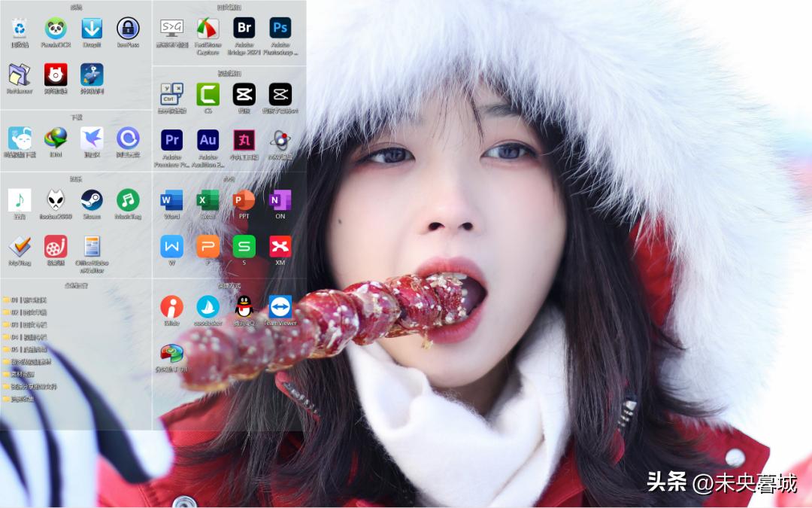Launch the blue sailboat app icon
Viewport: 812px width, 508px height.
pos(208,307)
